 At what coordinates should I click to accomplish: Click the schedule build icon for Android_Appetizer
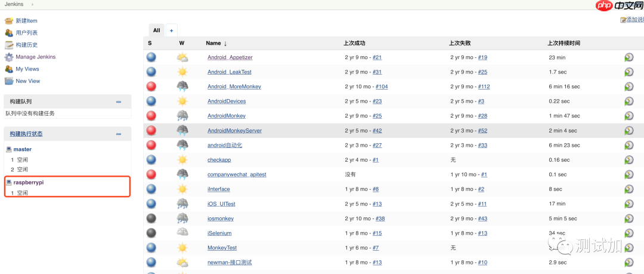coord(628,57)
